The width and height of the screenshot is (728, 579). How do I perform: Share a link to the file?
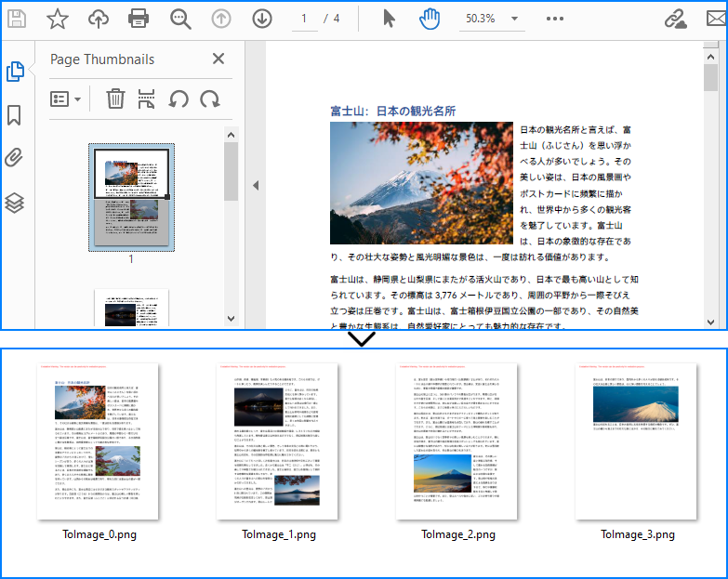point(675,19)
